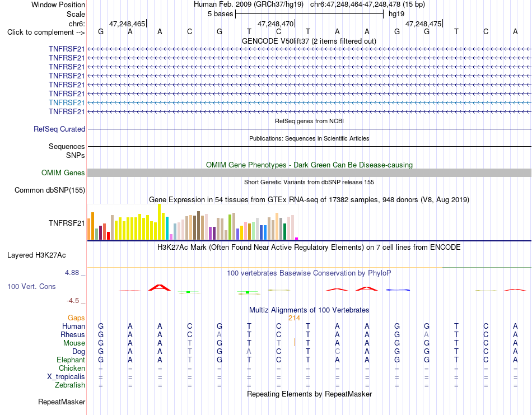Image resolution: width=532 pixels, height=415 pixels.
Task: Click the lime green GTEx expression bar
Action: [230, 227]
